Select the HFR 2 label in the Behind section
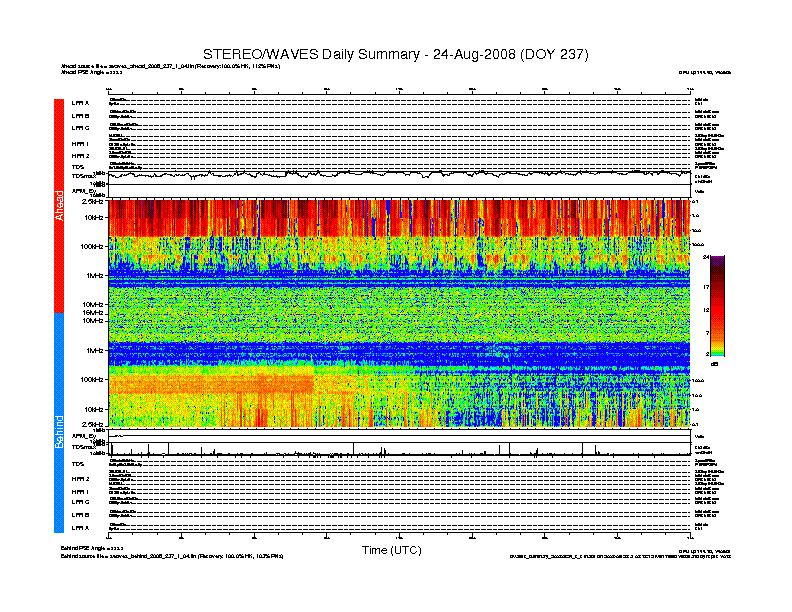 coord(80,479)
